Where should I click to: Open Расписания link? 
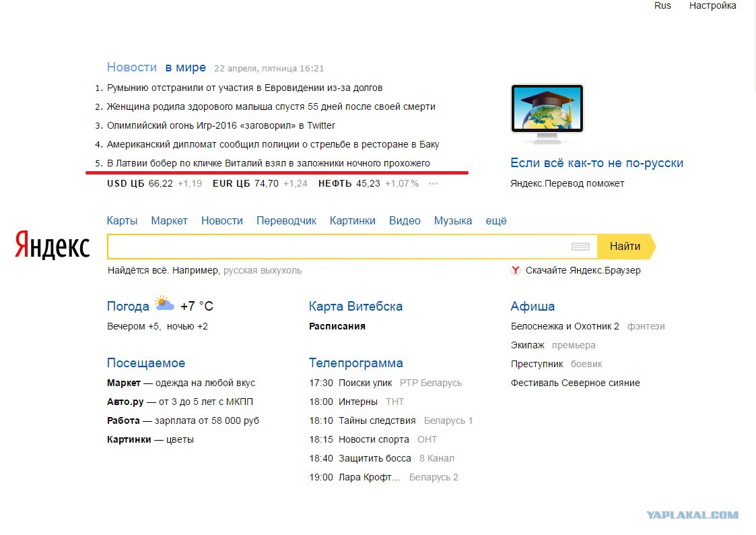[x=337, y=327]
